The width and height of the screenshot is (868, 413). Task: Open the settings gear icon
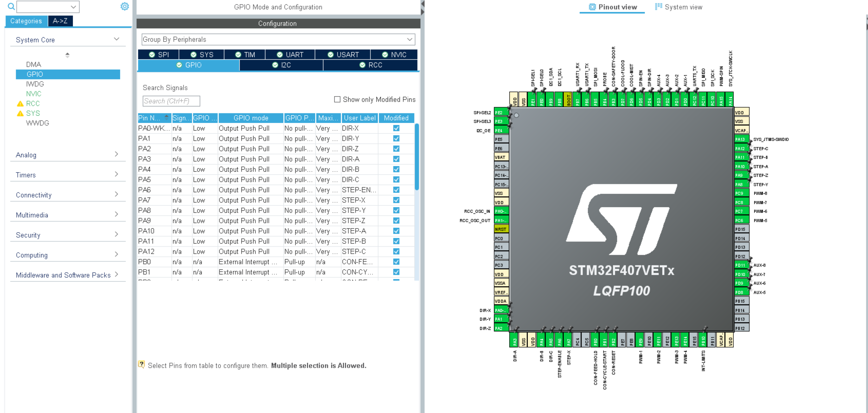[125, 7]
